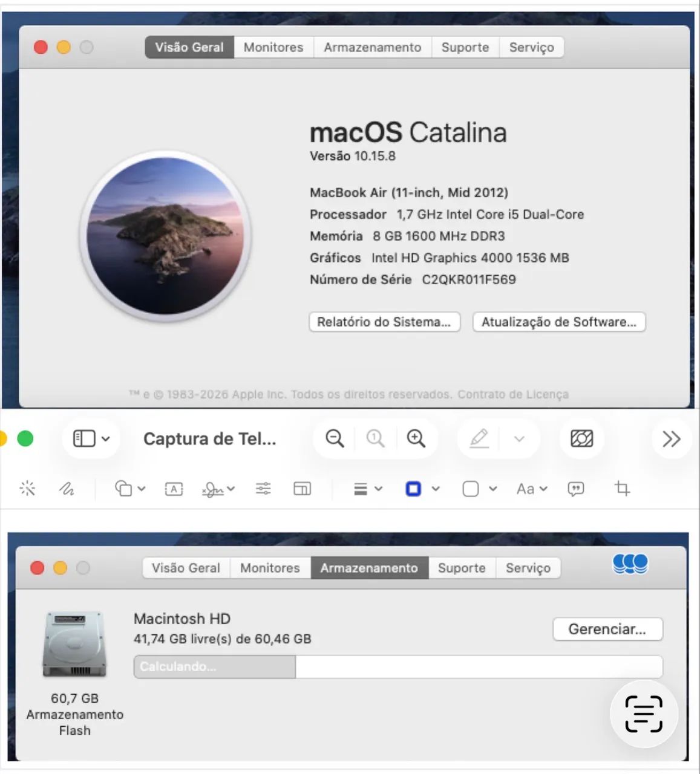700x774 pixels.
Task: Expand the Shapes tool chevron
Action: click(142, 489)
